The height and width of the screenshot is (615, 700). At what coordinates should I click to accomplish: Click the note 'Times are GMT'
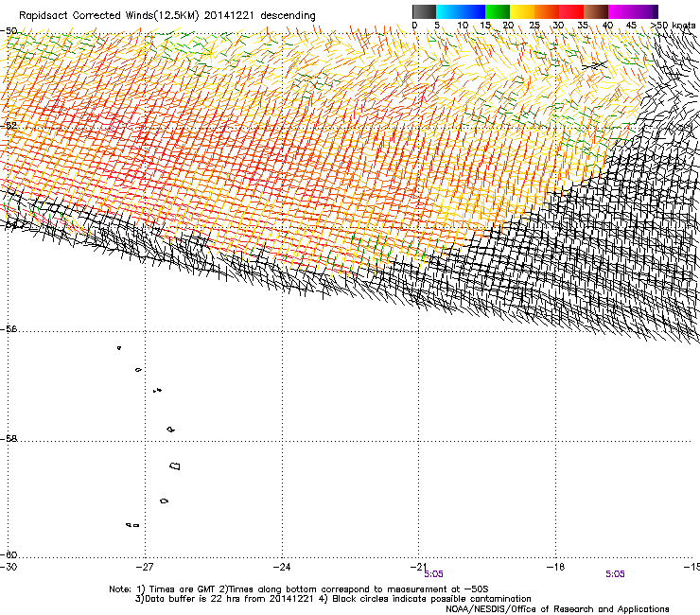[x=183, y=589]
